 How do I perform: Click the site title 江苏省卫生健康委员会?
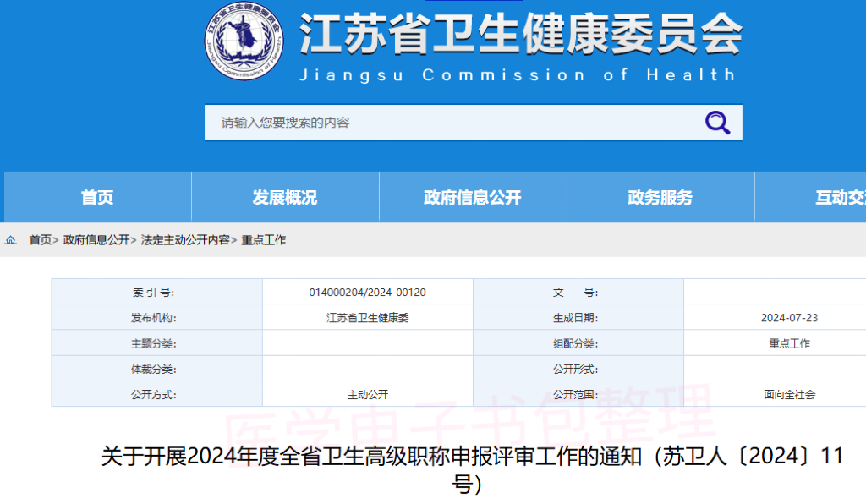(521, 34)
